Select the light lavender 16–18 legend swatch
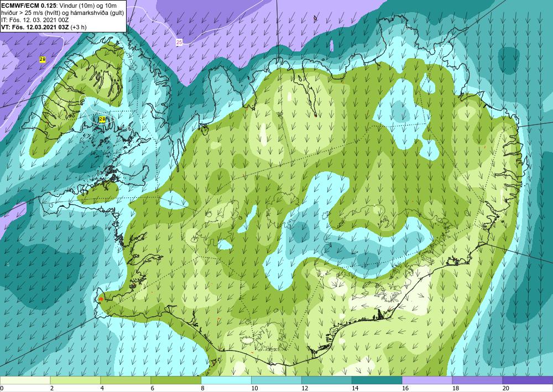Screen dimensions: 553x392 click(427, 380)
